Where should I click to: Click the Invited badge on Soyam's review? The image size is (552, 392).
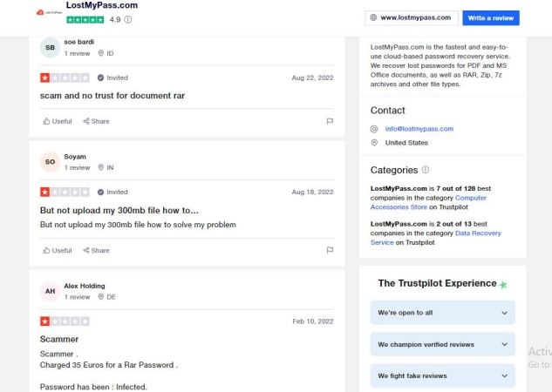point(112,192)
